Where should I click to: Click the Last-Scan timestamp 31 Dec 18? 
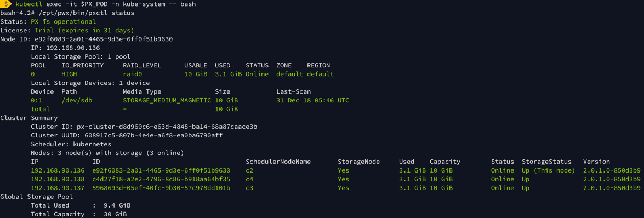[313, 101]
